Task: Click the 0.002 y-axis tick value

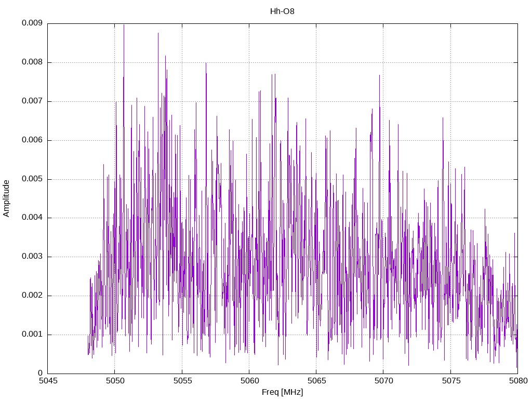Action: [32, 296]
